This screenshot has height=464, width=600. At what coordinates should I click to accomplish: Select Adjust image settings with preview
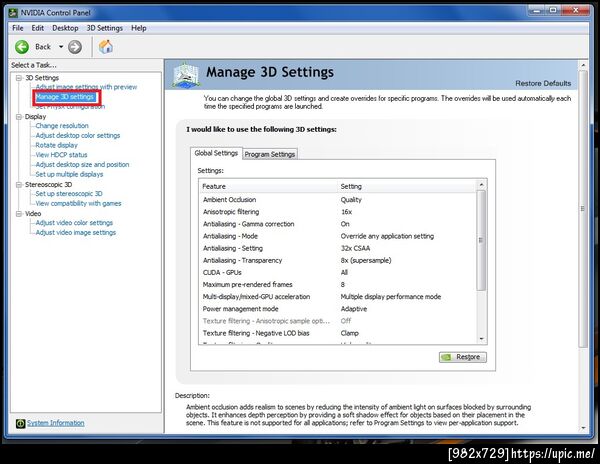click(86, 87)
